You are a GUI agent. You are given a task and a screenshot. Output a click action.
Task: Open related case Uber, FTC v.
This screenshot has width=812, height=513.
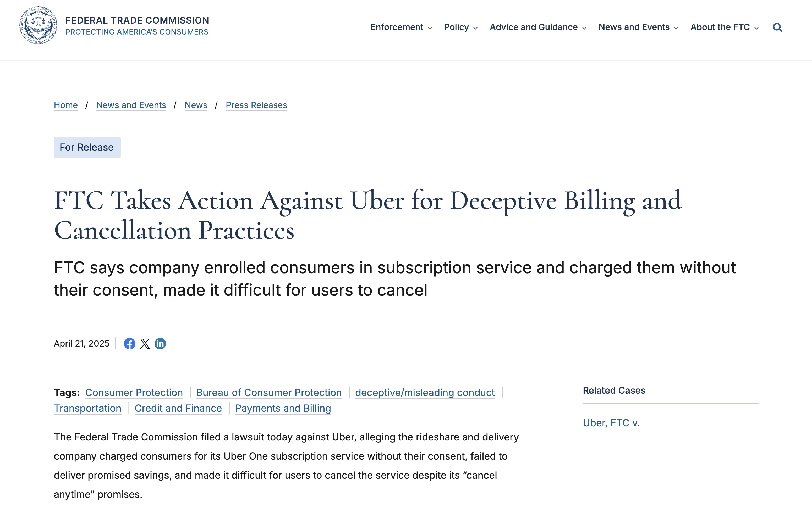[x=611, y=423]
